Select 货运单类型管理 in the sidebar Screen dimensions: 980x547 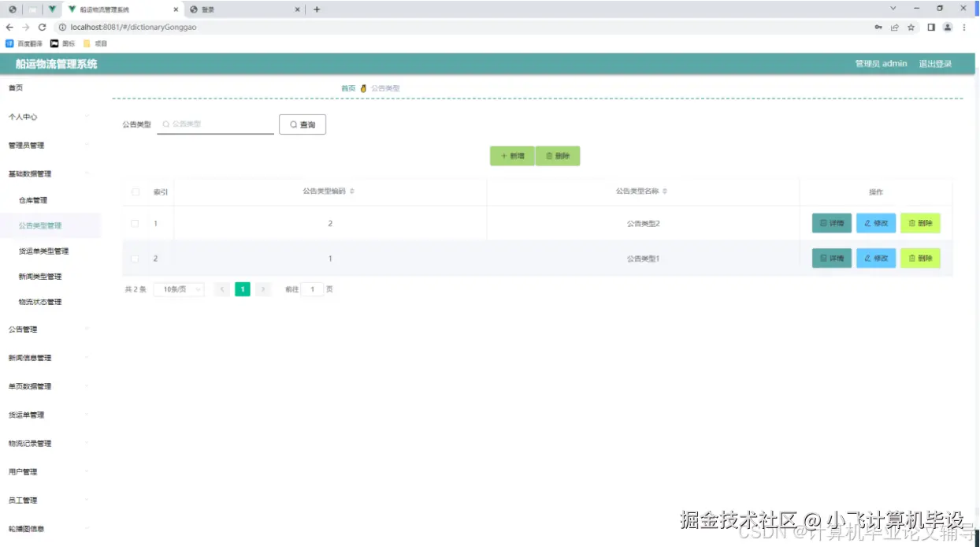pyautogui.click(x=43, y=251)
